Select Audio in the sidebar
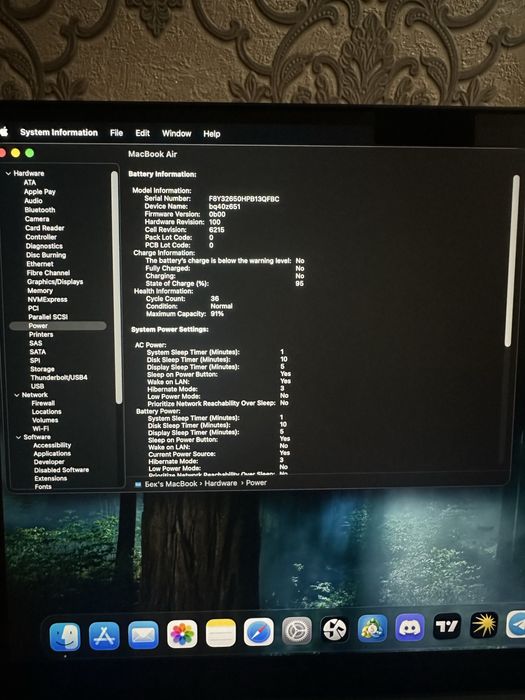The width and height of the screenshot is (525, 700). point(33,201)
